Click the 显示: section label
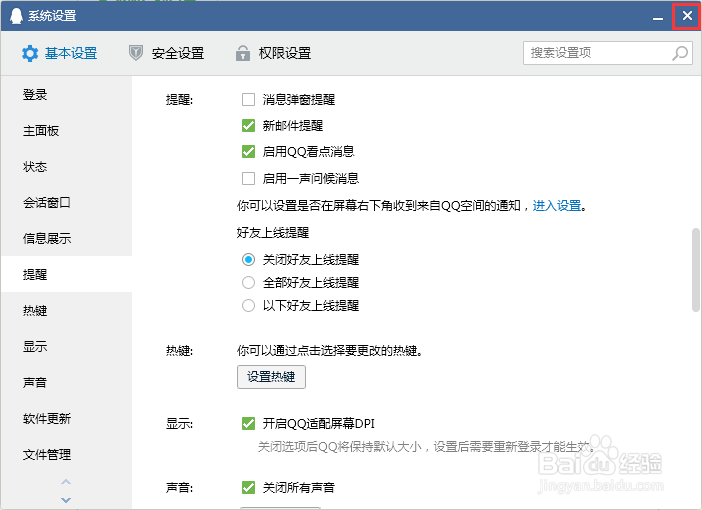The image size is (702, 510). point(179,423)
